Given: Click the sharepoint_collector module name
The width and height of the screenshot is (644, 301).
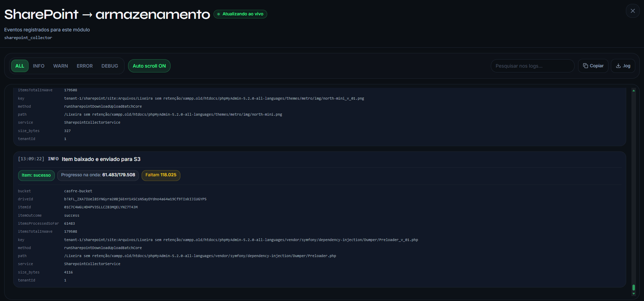Looking at the screenshot, I should [x=28, y=38].
